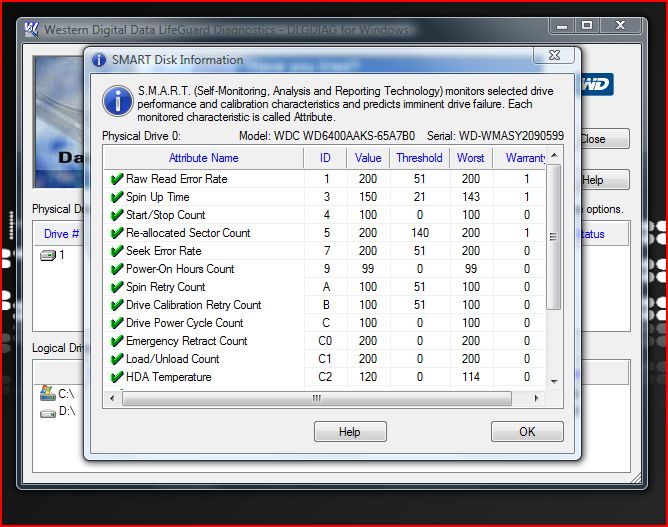Screen dimensions: 668x527
Task: Sort by ID column header
Action: coord(325,158)
